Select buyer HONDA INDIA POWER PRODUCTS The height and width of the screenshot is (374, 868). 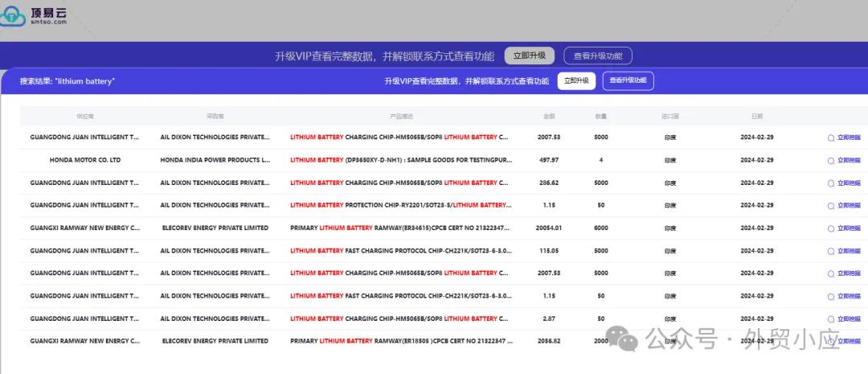point(215,160)
